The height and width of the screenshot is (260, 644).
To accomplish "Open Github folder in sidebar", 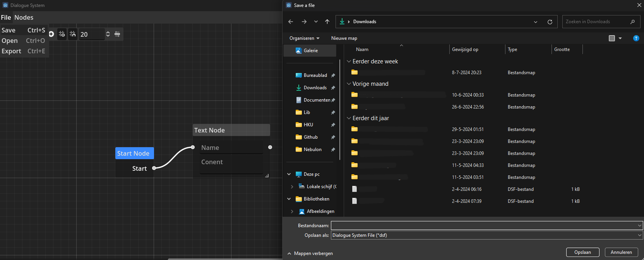I will pyautogui.click(x=311, y=137).
